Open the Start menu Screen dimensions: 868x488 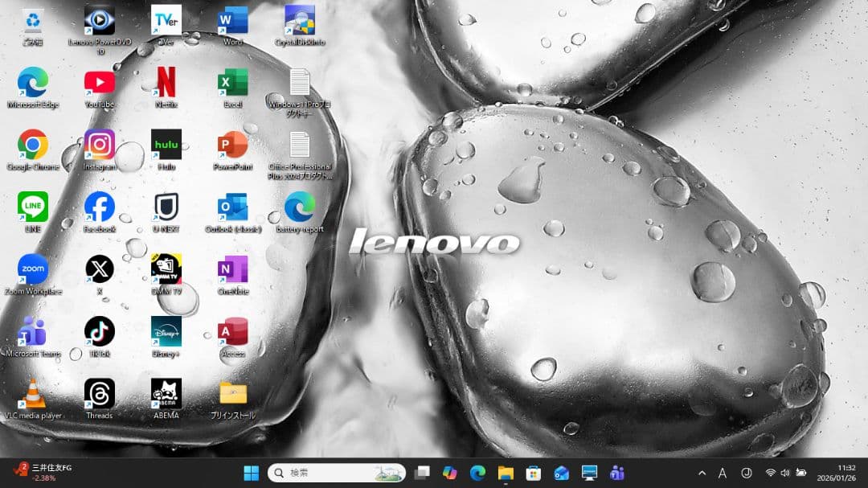click(252, 471)
